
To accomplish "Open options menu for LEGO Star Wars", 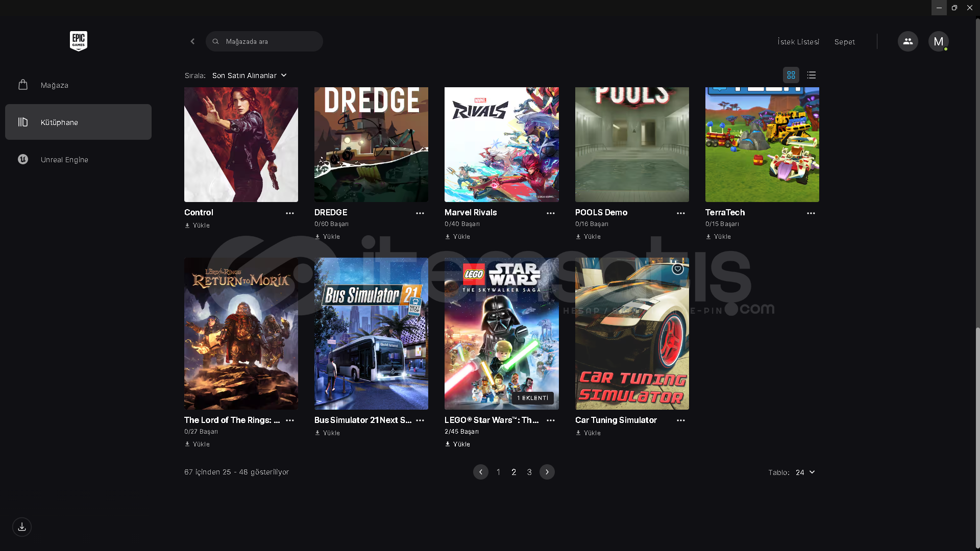I will click(551, 420).
